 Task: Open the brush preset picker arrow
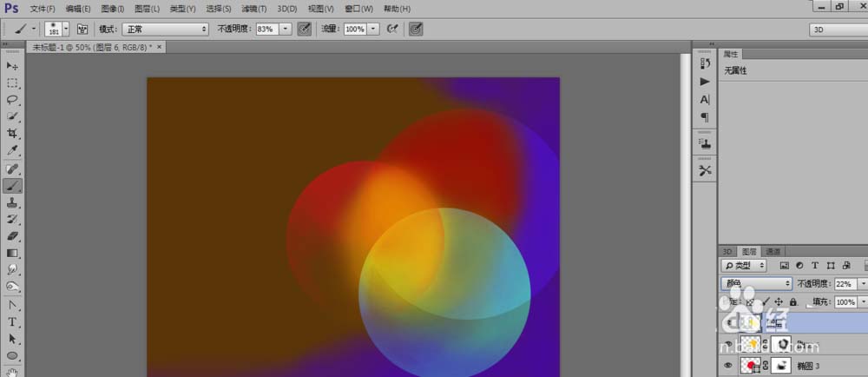pos(66,29)
